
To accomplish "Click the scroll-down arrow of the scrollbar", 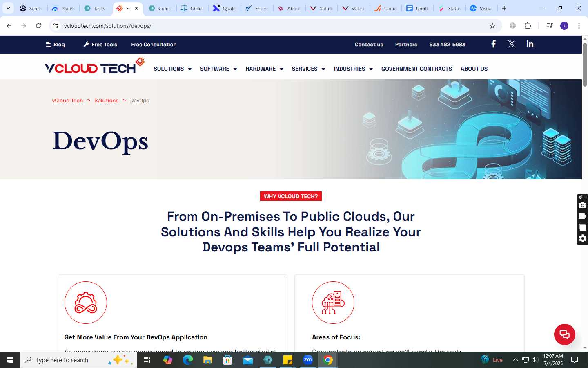I will [x=585, y=348].
